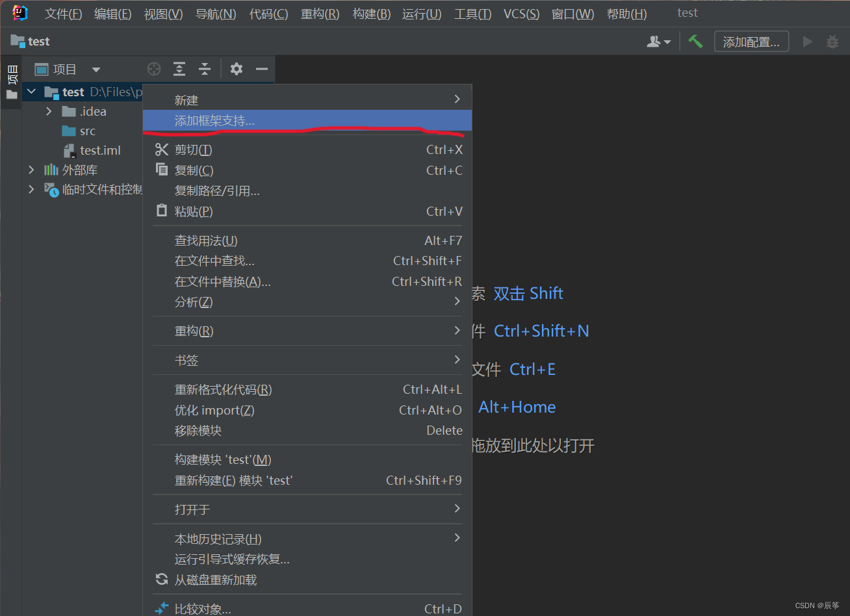Collapse the test project root node
Viewport: 850px width, 616px height.
[31, 92]
